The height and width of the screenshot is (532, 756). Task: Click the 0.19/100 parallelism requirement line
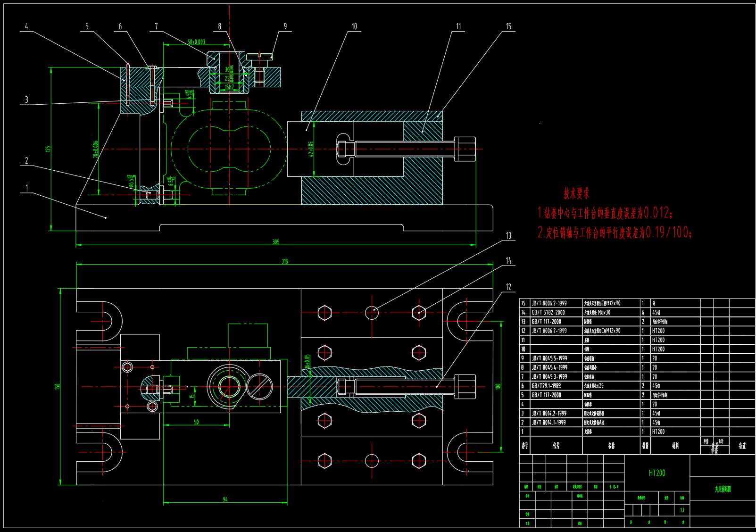(615, 233)
